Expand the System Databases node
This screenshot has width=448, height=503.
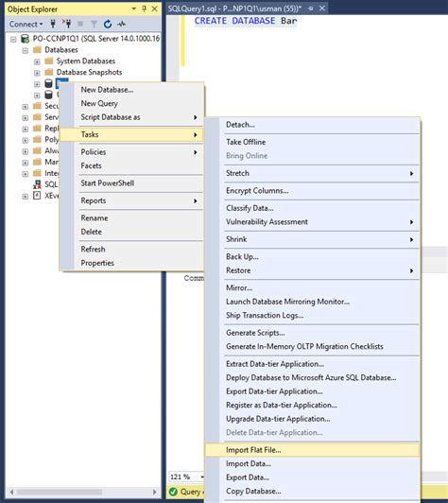tap(37, 61)
